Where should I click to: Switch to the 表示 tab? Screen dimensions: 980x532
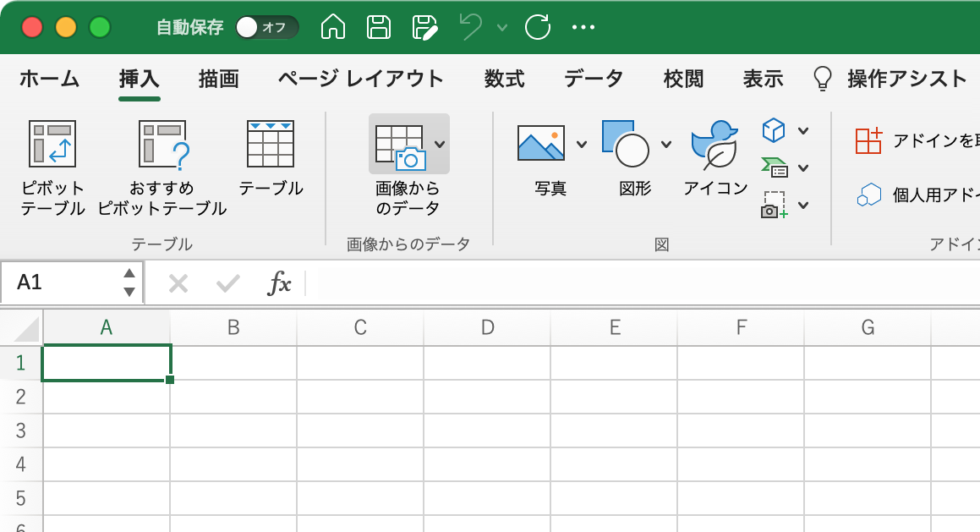coord(764,79)
